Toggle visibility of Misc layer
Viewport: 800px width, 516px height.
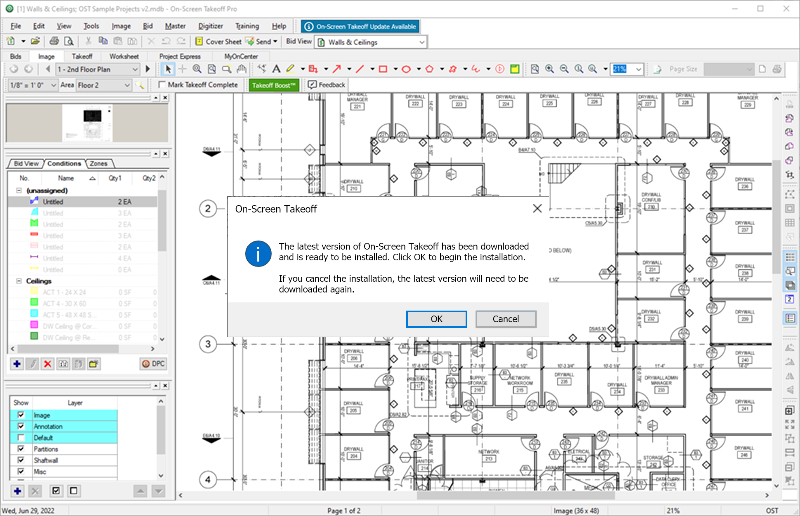click(21, 471)
